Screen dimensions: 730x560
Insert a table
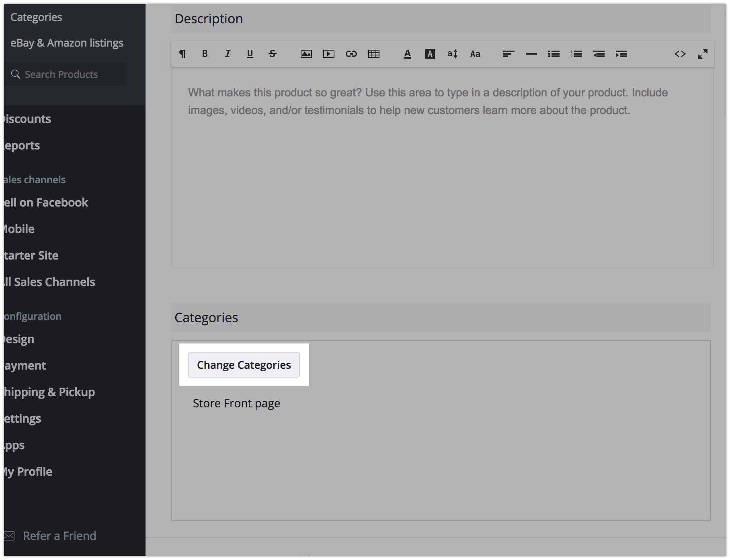pyautogui.click(x=374, y=54)
